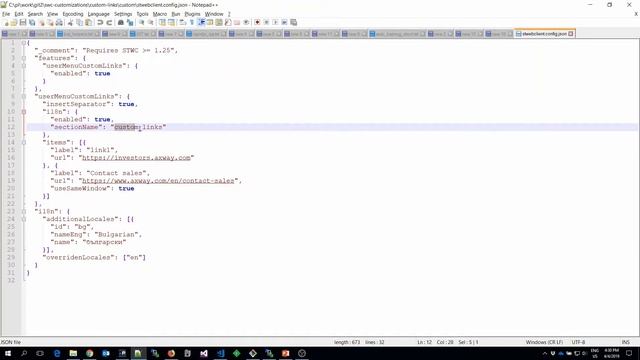Click the Save Recorded Macro toolbar icon
This screenshot has width=640, height=360.
click(x=293, y=22)
